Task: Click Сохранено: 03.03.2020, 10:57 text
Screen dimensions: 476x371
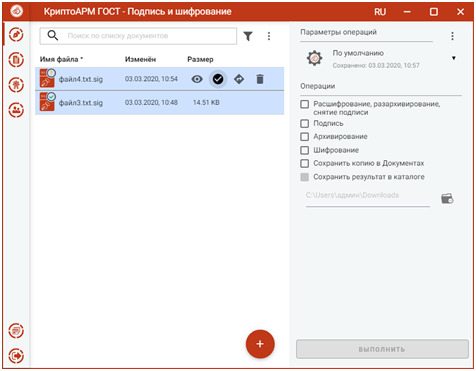Action: 376,65
